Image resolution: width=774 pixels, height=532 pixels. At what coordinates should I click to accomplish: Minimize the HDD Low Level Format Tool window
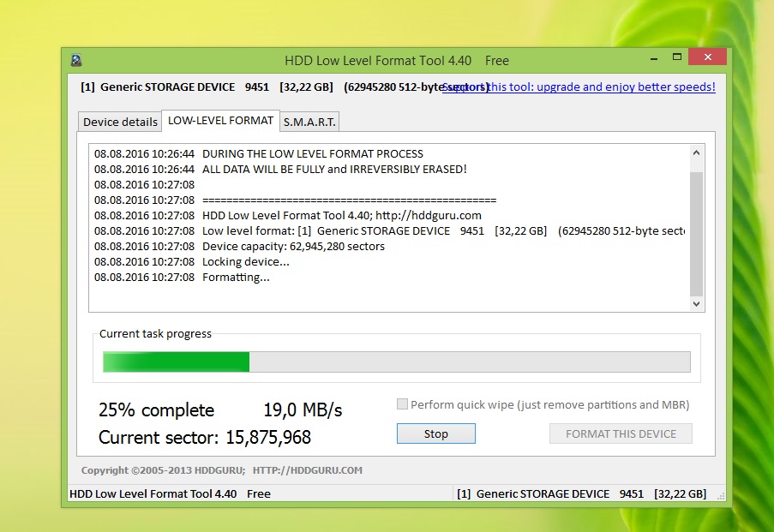pyautogui.click(x=654, y=58)
